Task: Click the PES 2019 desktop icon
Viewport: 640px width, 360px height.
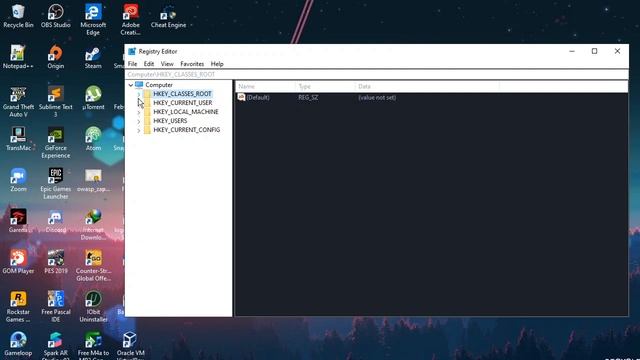Action: [56, 262]
